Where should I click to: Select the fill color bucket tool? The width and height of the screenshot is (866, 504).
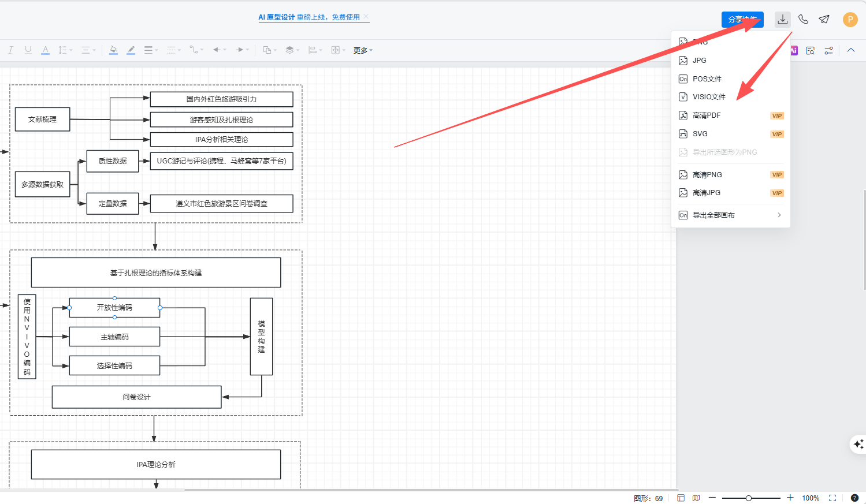(x=113, y=50)
